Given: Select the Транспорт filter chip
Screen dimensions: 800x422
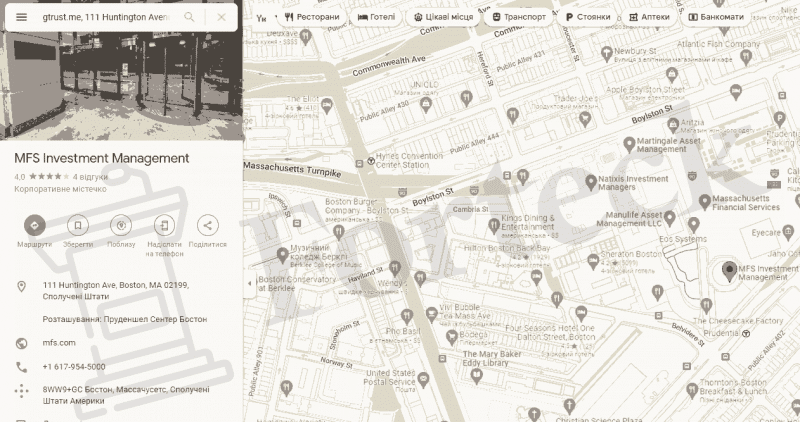Looking at the screenshot, I should pyautogui.click(x=518, y=17).
